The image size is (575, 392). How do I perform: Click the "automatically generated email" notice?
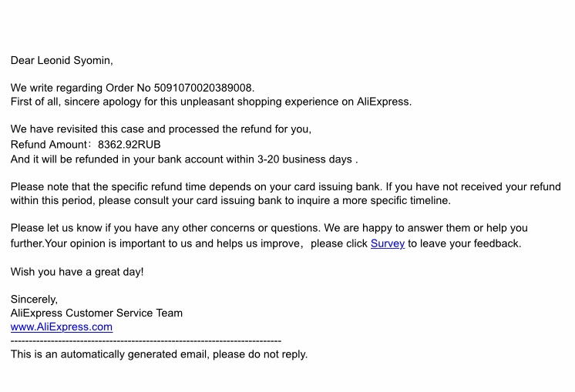pyautogui.click(x=159, y=354)
